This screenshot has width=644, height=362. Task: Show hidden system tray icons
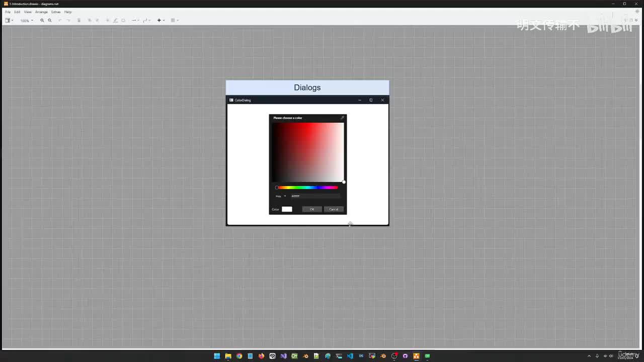click(589, 356)
